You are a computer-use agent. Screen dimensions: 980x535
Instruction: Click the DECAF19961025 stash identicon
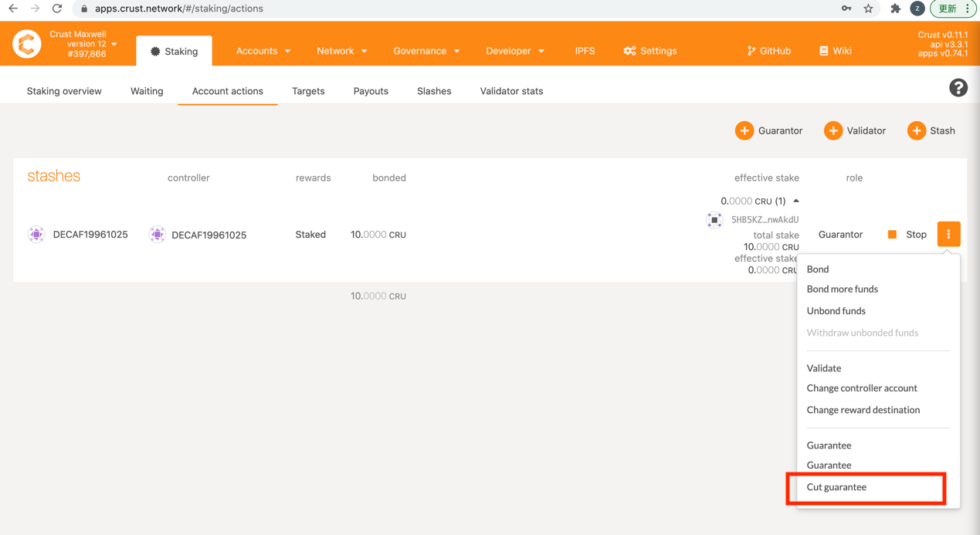click(36, 235)
